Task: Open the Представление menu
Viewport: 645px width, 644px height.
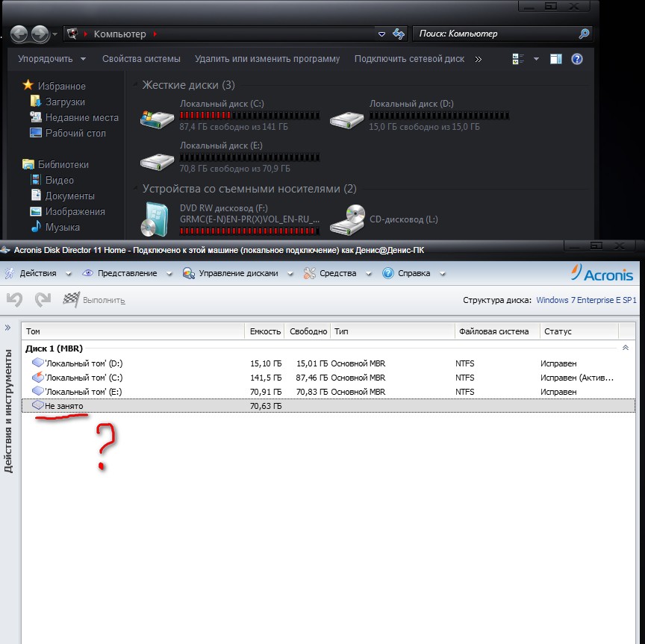Action: coord(127,273)
